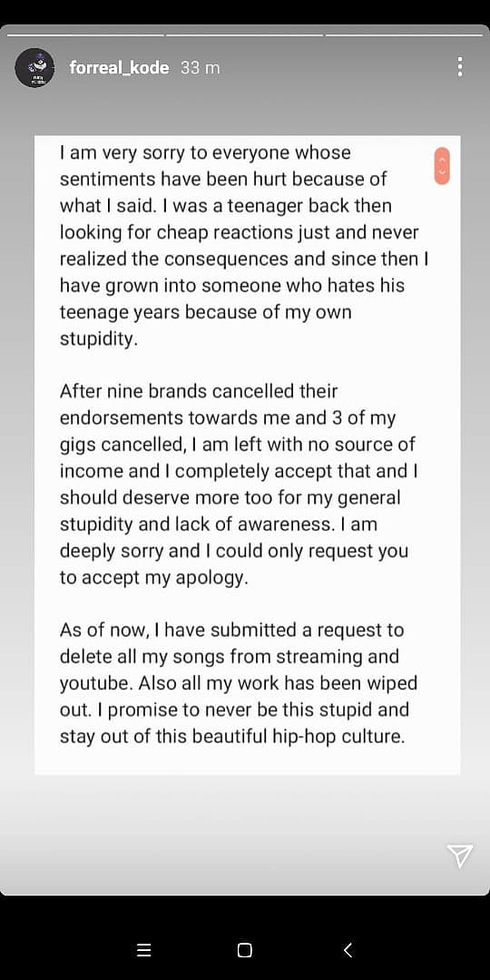Jump to the second story progress segment
Screen dimensions: 490x980
[x=245, y=35]
